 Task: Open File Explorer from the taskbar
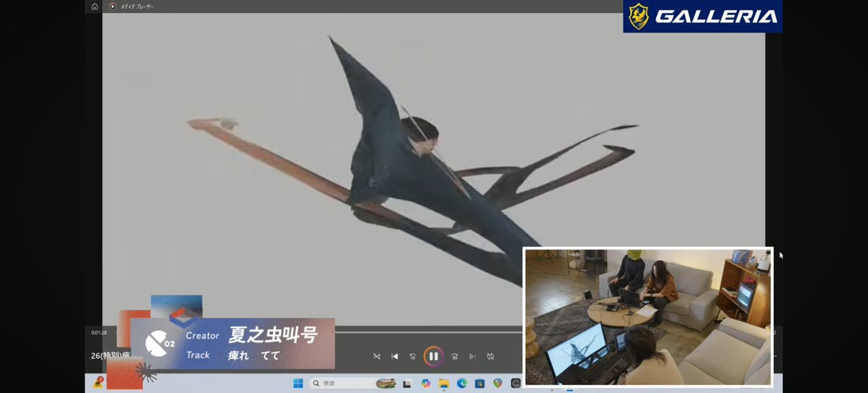pos(444,384)
